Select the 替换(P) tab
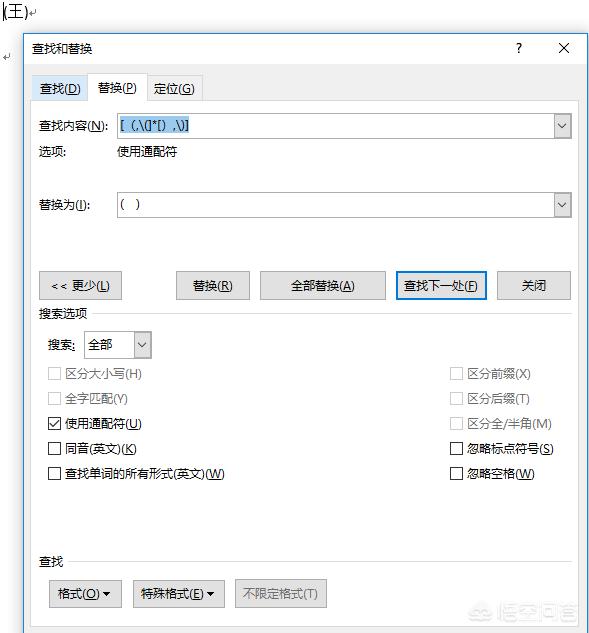The image size is (589, 633). click(x=117, y=87)
